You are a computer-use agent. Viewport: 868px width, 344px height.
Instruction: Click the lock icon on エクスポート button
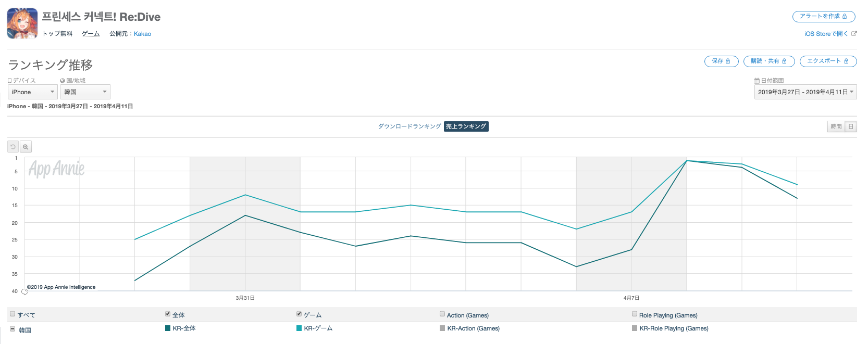(846, 61)
